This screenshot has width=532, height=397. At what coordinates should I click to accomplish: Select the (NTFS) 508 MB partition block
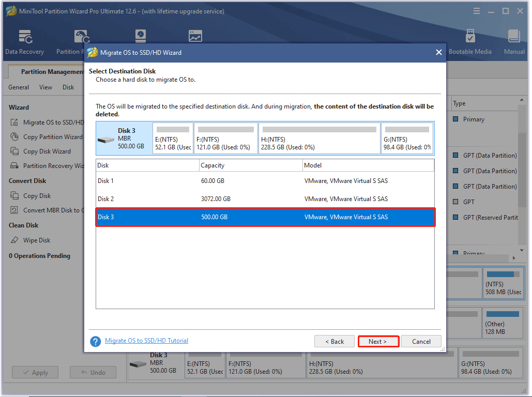pyautogui.click(x=503, y=284)
